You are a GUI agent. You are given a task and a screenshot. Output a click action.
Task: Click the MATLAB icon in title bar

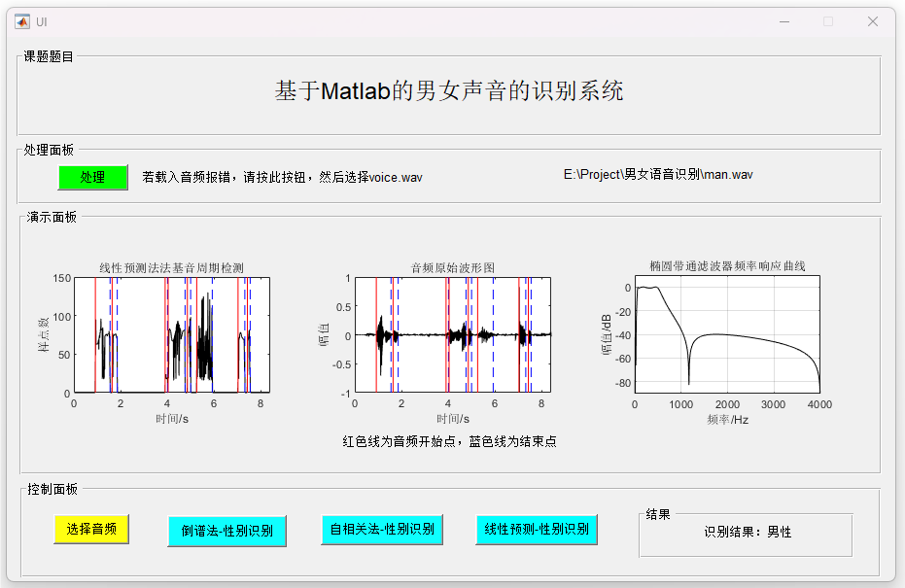pos(22,22)
